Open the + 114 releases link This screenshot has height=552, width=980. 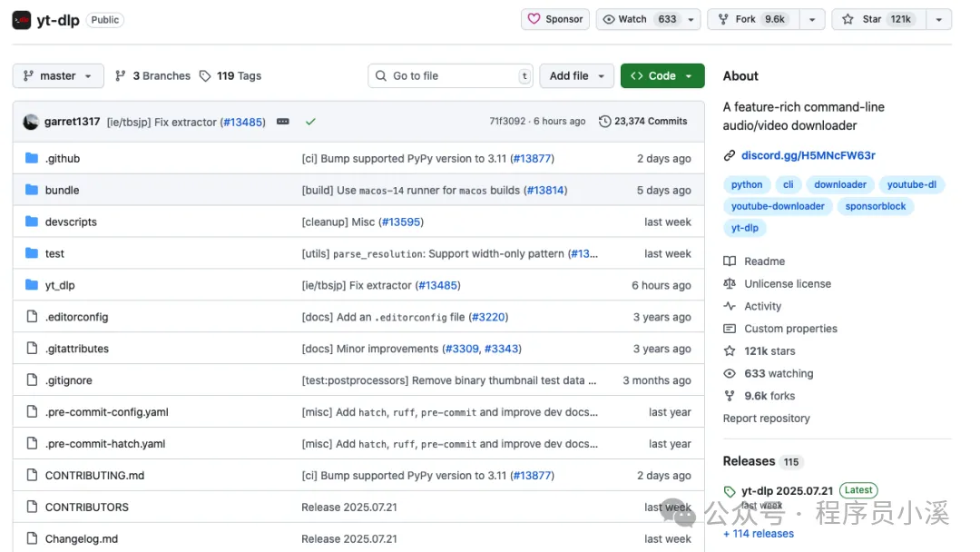point(758,534)
